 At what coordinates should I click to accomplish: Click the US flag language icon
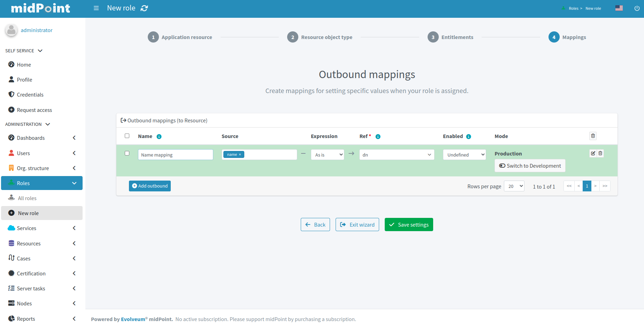pyautogui.click(x=619, y=8)
